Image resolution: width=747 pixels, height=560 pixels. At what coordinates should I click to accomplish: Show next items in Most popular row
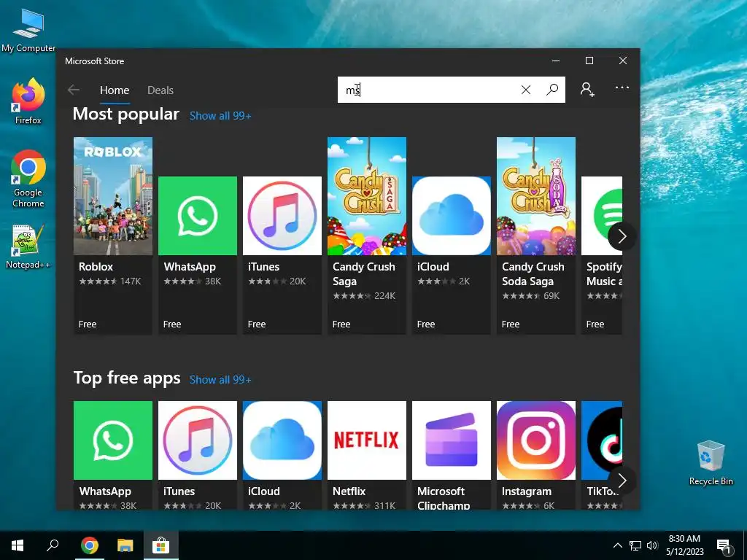click(x=622, y=236)
